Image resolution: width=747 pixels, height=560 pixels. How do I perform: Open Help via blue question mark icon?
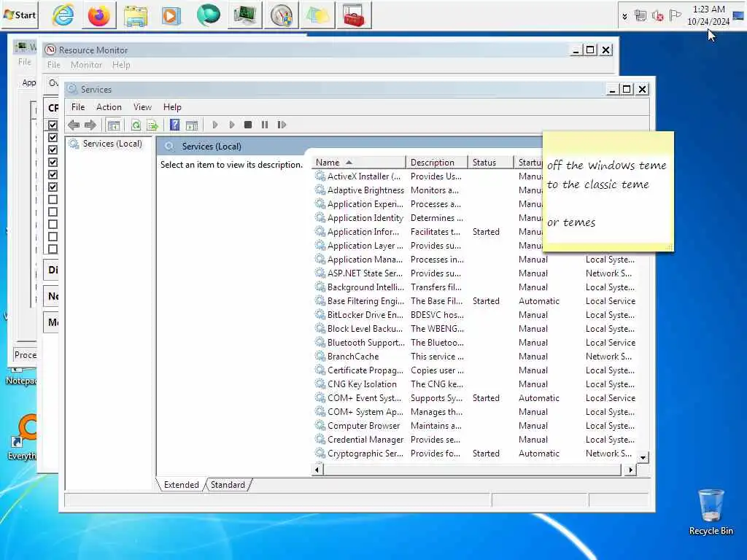pos(175,125)
